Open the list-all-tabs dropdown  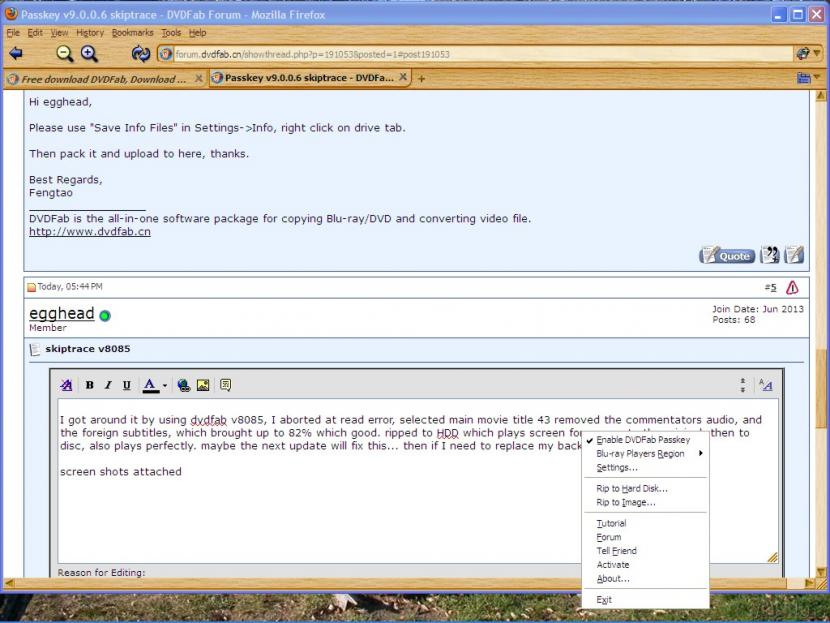click(808, 78)
